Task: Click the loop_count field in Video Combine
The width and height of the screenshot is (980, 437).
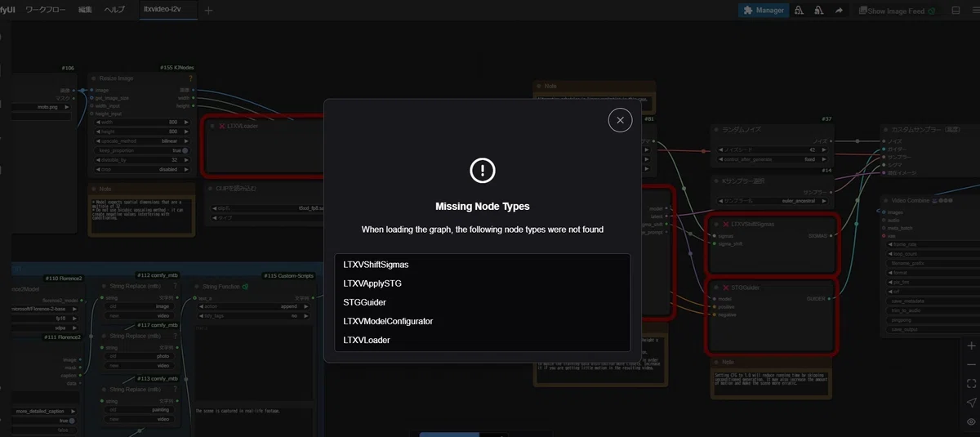Action: pos(931,254)
